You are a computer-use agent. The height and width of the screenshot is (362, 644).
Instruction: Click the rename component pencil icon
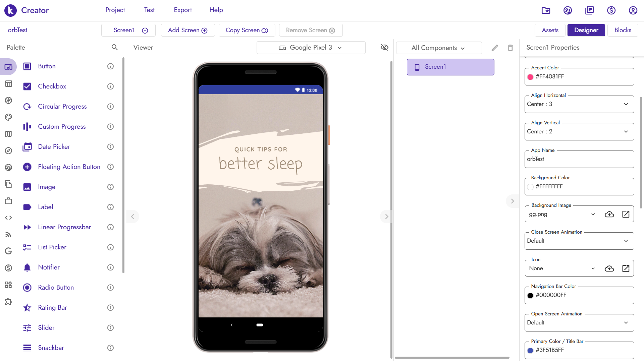pos(495,48)
